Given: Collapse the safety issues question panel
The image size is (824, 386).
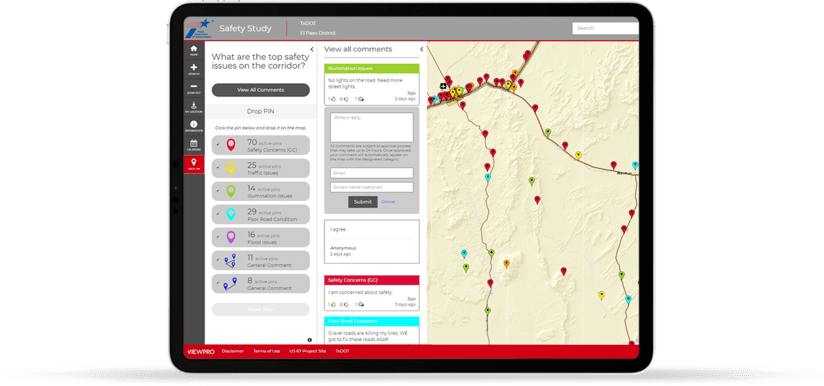Looking at the screenshot, I should coord(312,49).
